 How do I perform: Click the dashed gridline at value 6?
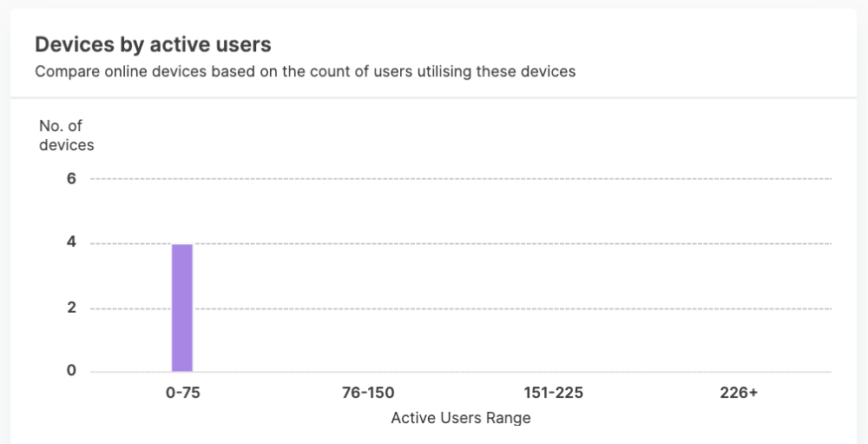click(x=460, y=179)
